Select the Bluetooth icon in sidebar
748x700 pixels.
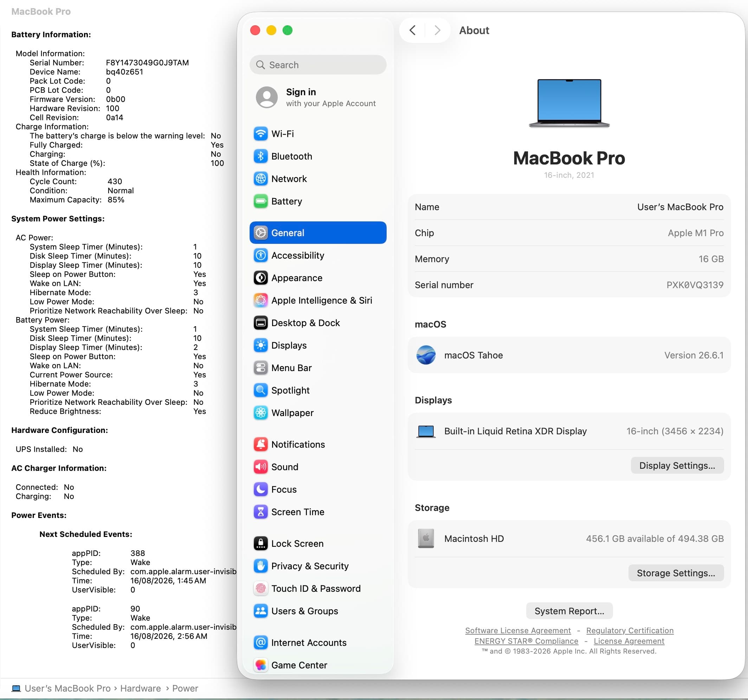click(x=260, y=156)
